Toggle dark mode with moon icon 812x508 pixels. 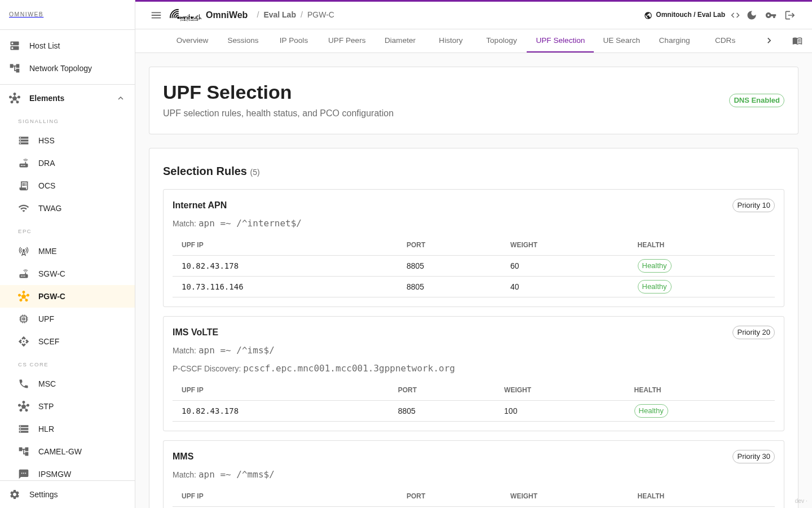click(752, 15)
